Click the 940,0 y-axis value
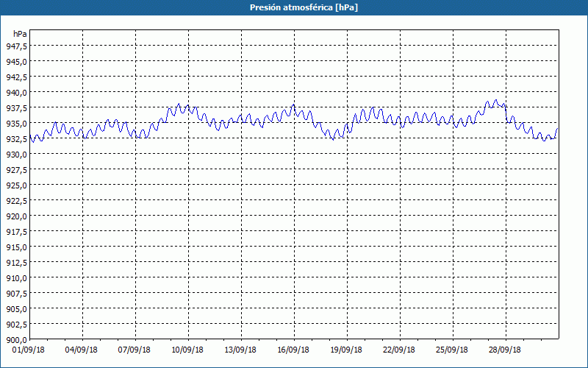The height and width of the screenshot is (368, 588). tap(16, 93)
